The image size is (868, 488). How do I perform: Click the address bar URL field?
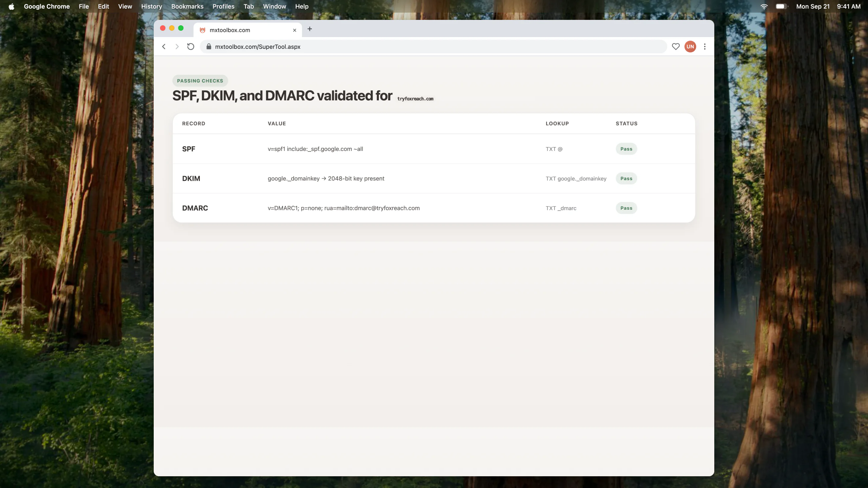pos(433,46)
